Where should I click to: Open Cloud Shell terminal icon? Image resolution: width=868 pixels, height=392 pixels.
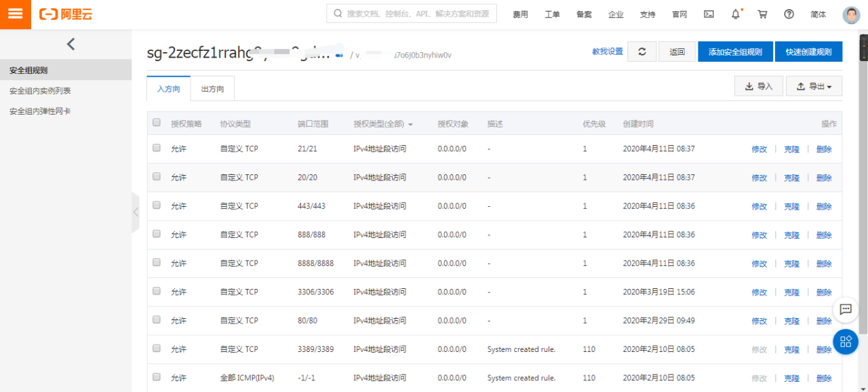[709, 14]
